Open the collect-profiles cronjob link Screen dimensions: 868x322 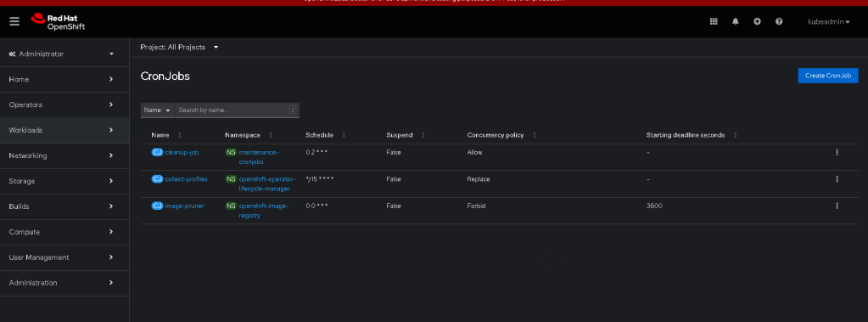click(187, 179)
